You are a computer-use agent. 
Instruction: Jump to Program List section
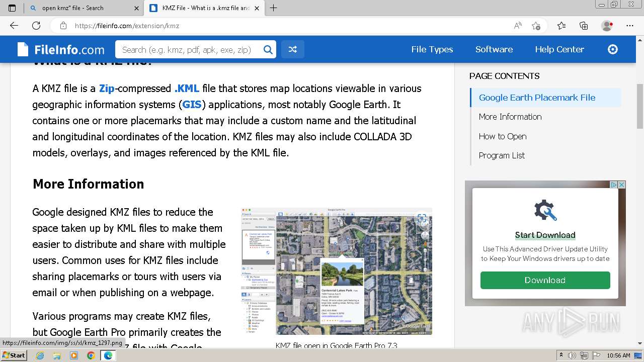tap(502, 155)
